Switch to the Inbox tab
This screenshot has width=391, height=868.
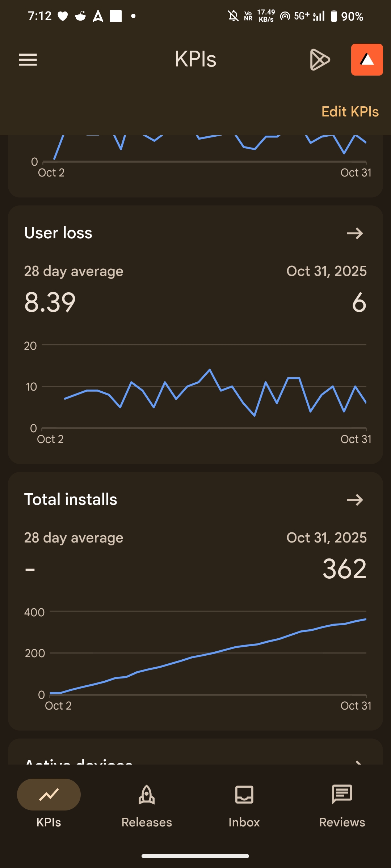[x=244, y=805]
